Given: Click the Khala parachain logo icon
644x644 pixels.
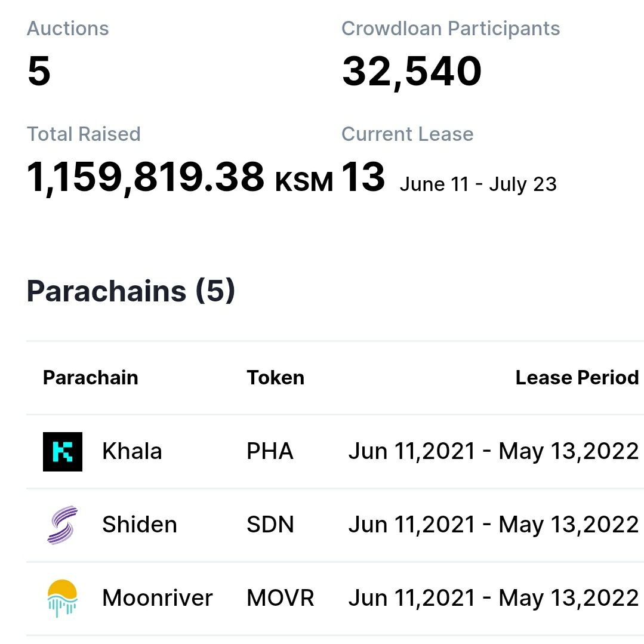Looking at the screenshot, I should pyautogui.click(x=63, y=451).
